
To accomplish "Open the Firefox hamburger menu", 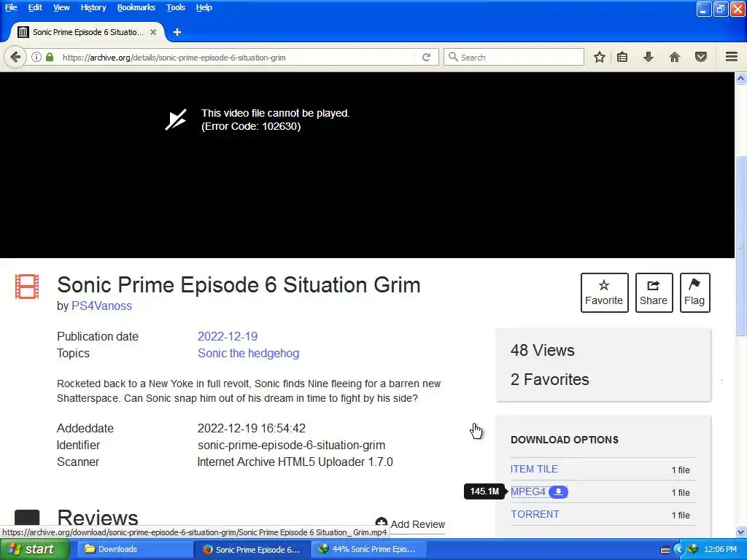I will coord(732,57).
